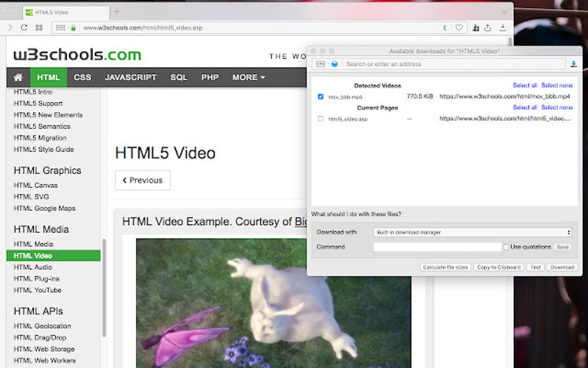The width and height of the screenshot is (588, 368).
Task: Open HTML SVG in sidebar
Action: click(31, 197)
